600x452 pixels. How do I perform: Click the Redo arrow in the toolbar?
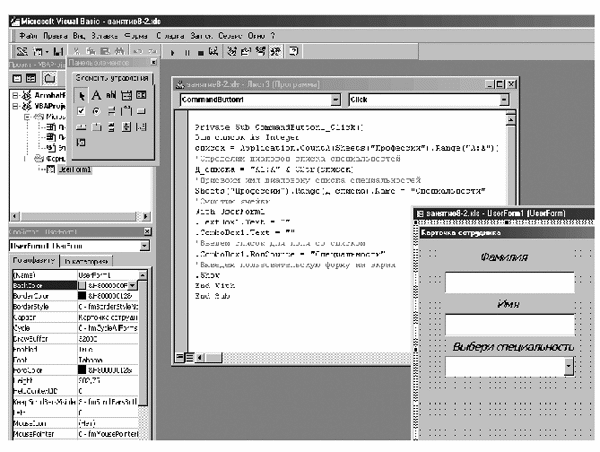click(x=152, y=51)
